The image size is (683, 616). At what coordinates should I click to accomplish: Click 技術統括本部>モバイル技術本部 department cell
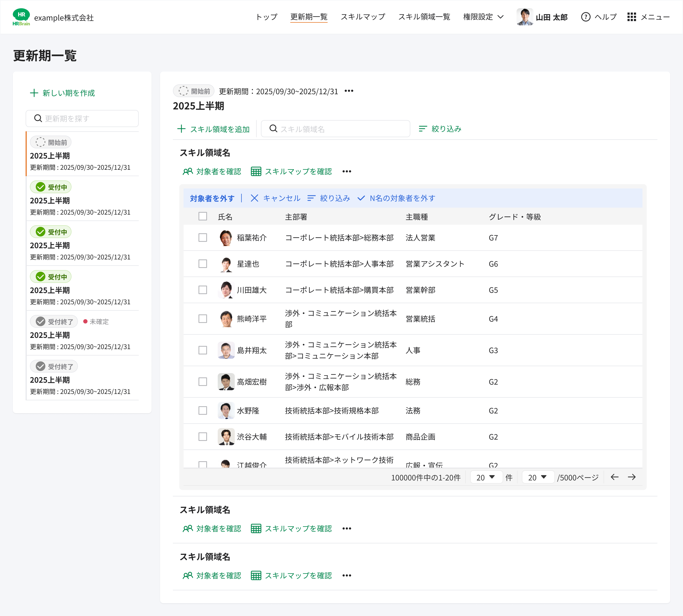click(339, 437)
